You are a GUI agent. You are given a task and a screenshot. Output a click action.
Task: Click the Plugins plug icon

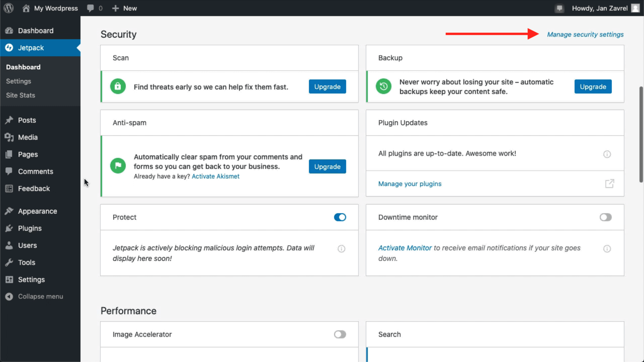coord(9,228)
